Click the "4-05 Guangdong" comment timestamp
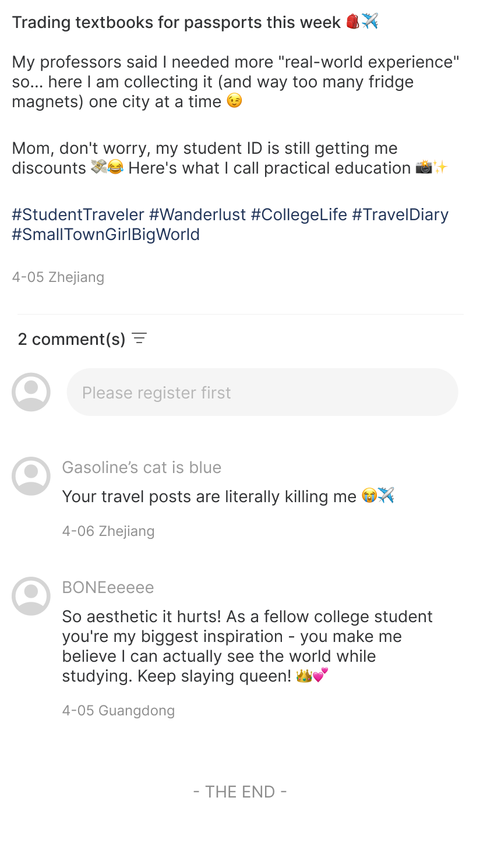480x868 pixels. pos(118,711)
